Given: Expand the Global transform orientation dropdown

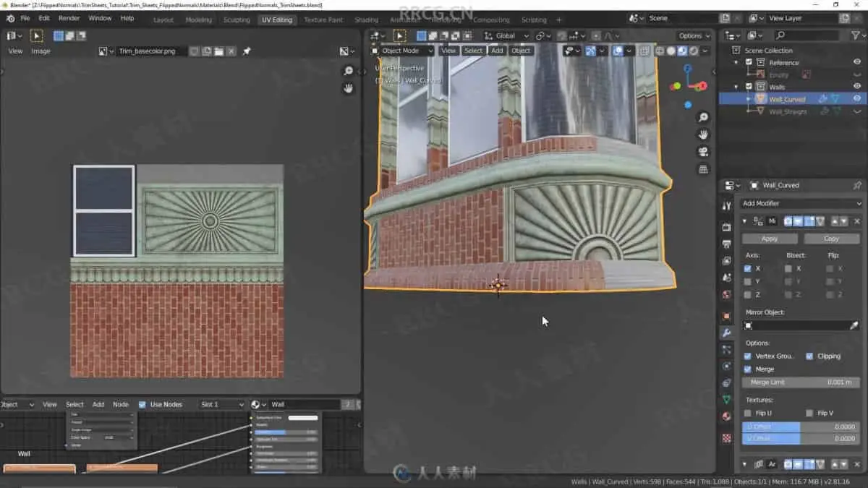Looking at the screenshot, I should coord(510,35).
